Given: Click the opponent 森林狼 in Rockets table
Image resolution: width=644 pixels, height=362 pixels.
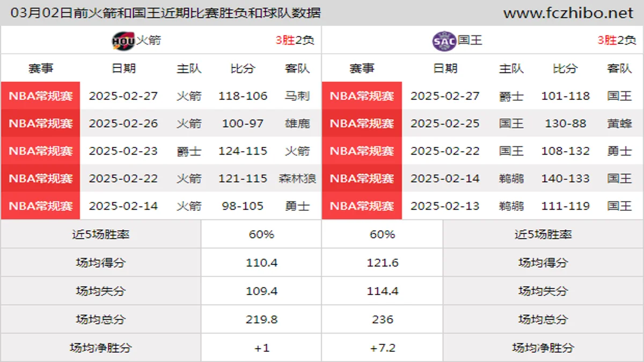Looking at the screenshot, I should pyautogui.click(x=297, y=178).
